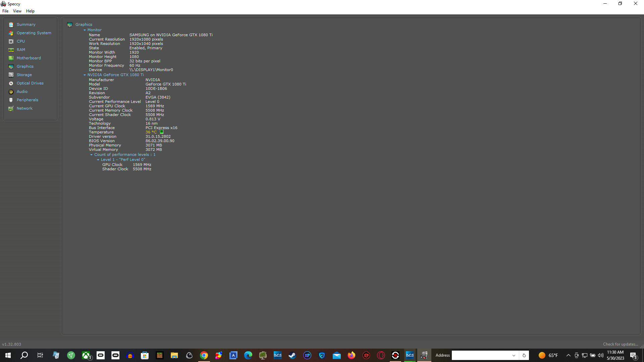644x362 pixels.
Task: Open Minecraft block icon in taskbar
Action: (x=160, y=355)
